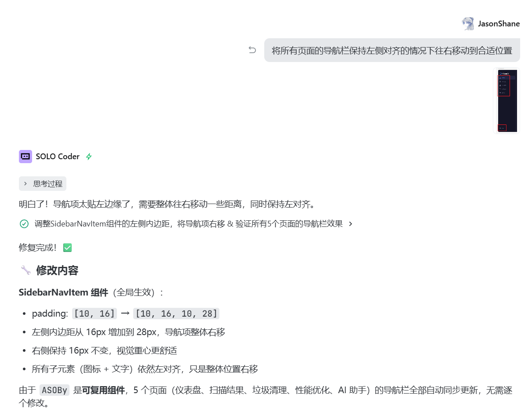Click the 修改内容 heading
Viewport: 532px width, 416px height.
tap(57, 270)
